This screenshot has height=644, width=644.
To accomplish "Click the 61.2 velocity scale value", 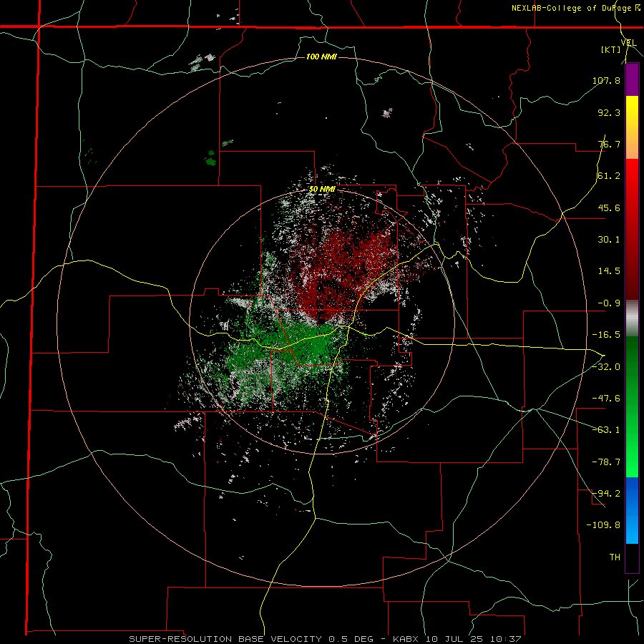I will coord(609,176).
